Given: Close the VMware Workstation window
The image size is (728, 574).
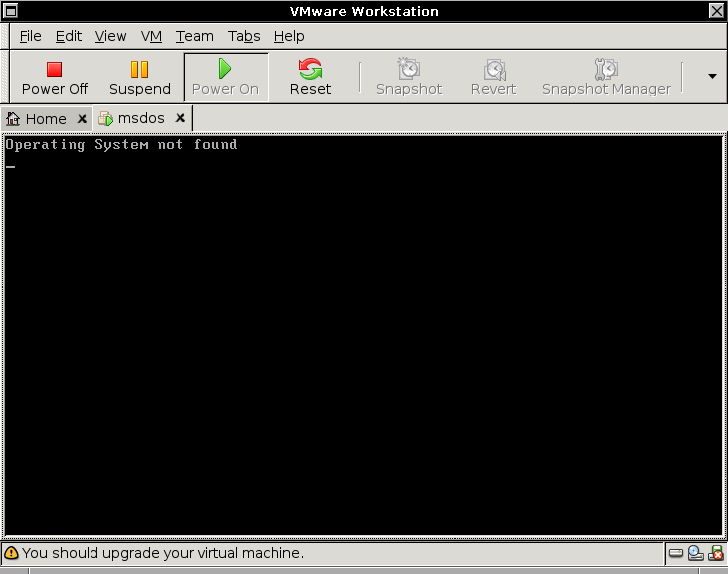Looking at the screenshot, I should coord(716,10).
